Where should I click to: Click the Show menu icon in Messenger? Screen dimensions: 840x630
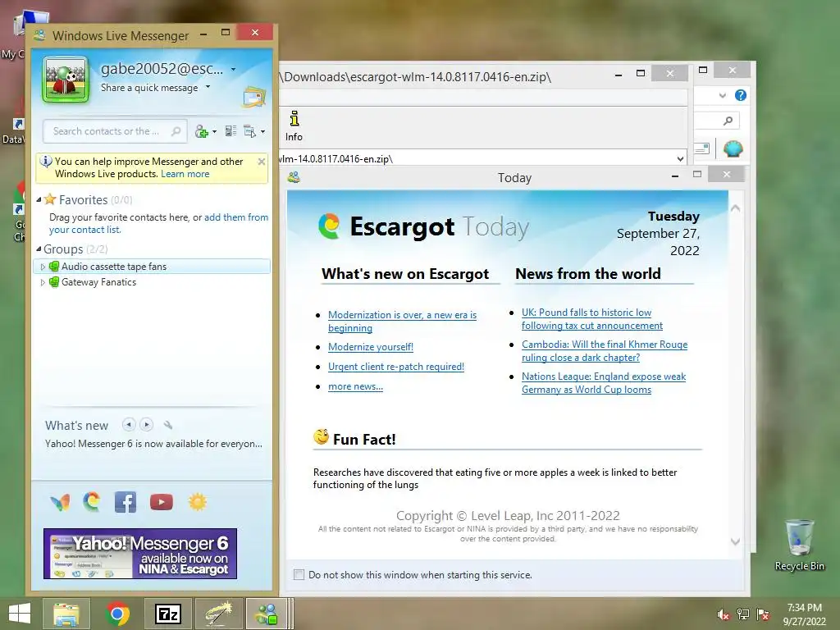tap(249, 131)
